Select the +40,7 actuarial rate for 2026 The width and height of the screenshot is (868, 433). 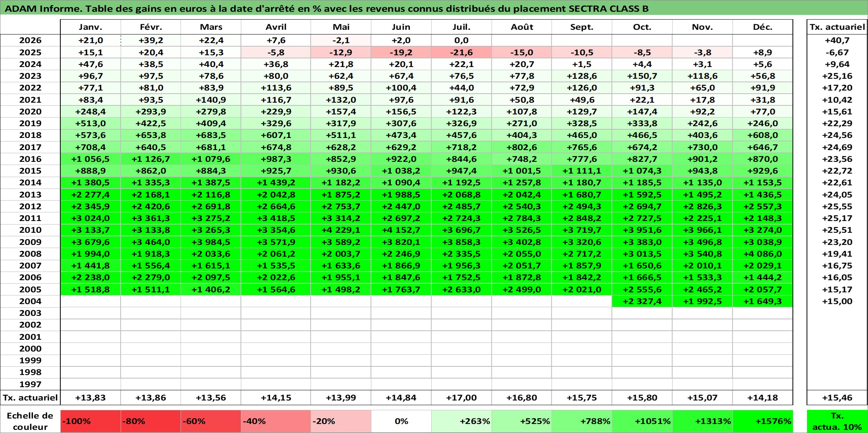coord(837,40)
